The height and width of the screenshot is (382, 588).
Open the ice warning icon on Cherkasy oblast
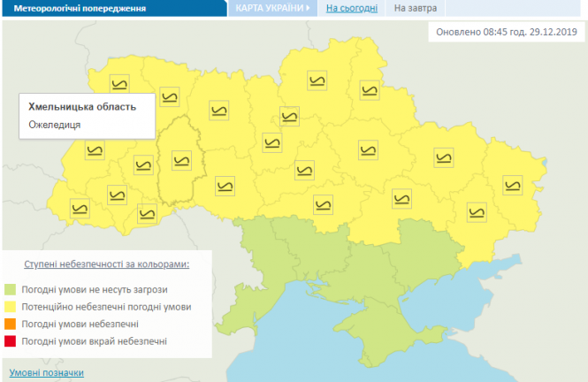[x=304, y=171]
